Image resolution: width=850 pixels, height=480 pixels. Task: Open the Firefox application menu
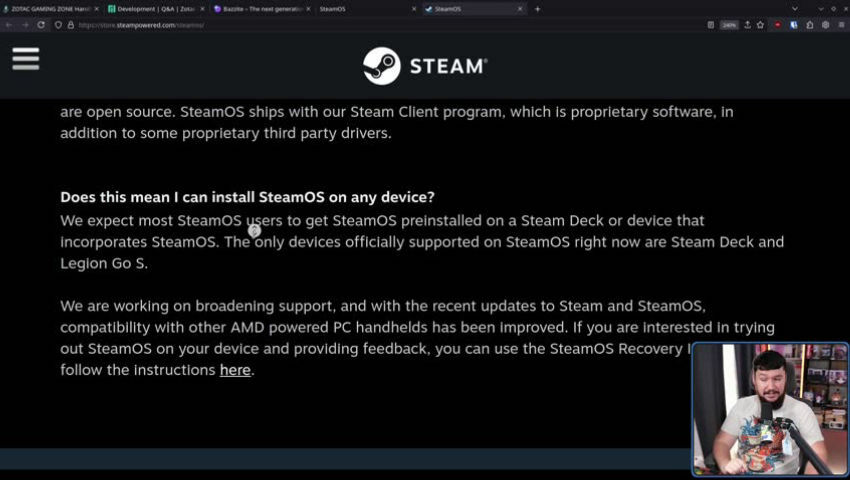[x=841, y=25]
